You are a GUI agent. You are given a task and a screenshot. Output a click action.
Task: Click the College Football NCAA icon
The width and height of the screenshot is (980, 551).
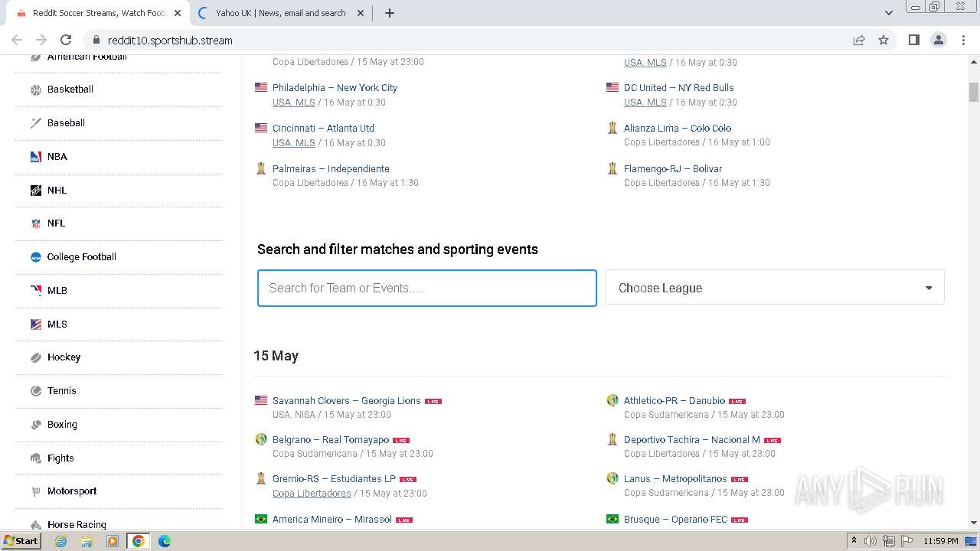point(36,257)
